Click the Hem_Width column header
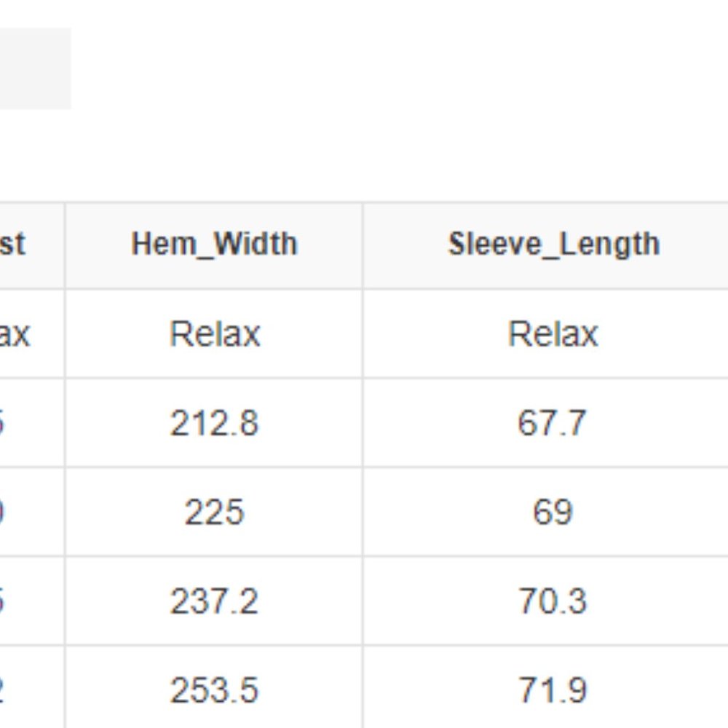Image resolution: width=728 pixels, height=728 pixels. (214, 245)
